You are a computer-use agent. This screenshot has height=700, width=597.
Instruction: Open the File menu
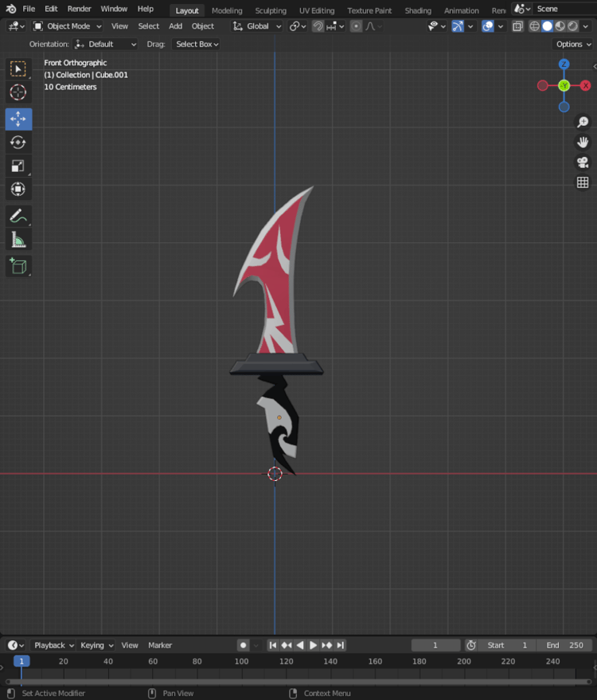(29, 9)
